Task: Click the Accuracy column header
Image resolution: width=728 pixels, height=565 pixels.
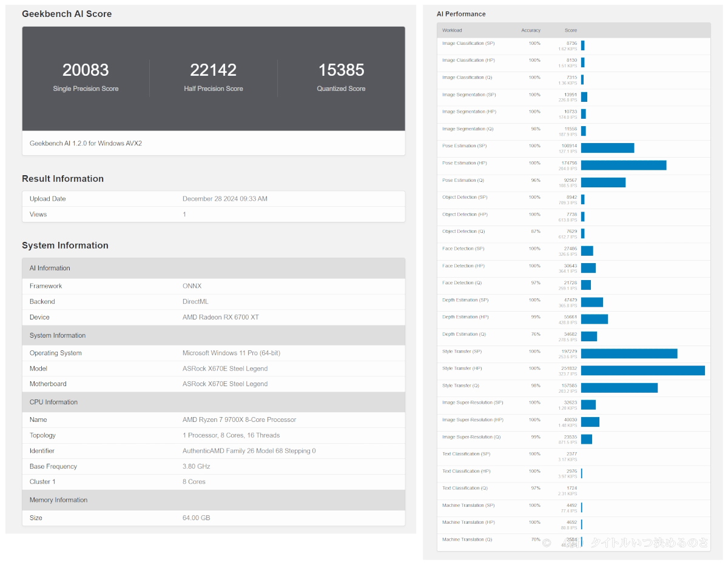Action: (x=531, y=30)
